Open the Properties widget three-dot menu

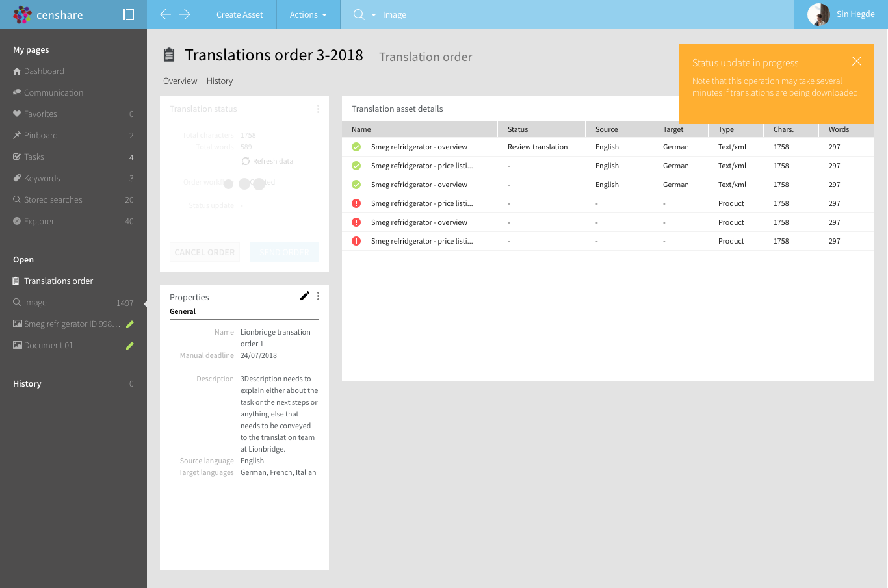(x=318, y=296)
